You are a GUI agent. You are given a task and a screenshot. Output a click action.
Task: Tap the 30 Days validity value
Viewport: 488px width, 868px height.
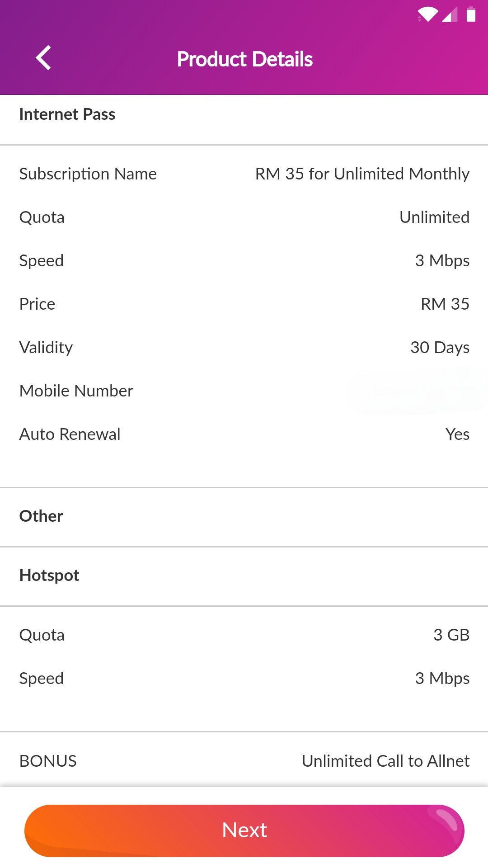click(440, 348)
